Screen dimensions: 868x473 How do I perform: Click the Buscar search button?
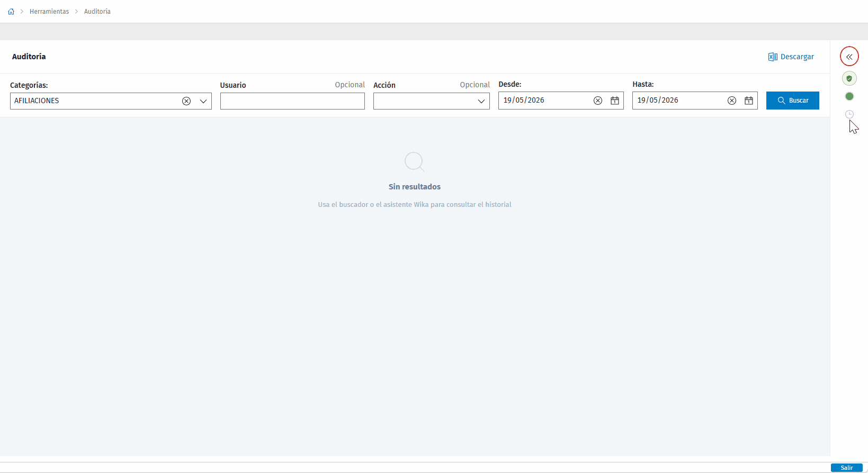pos(793,101)
